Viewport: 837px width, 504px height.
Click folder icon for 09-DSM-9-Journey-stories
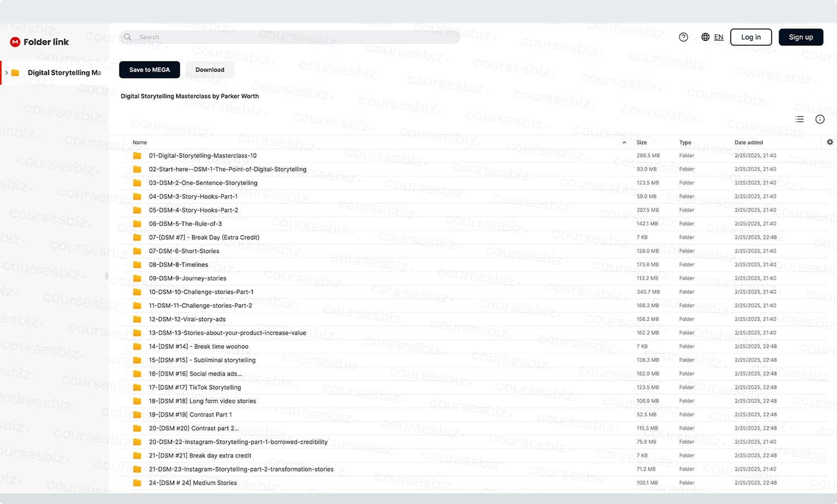click(x=137, y=278)
